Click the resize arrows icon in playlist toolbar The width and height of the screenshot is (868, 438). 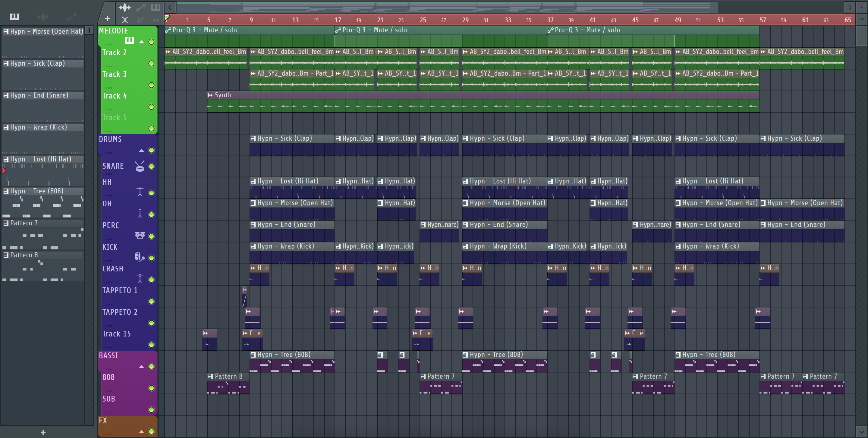156,20
